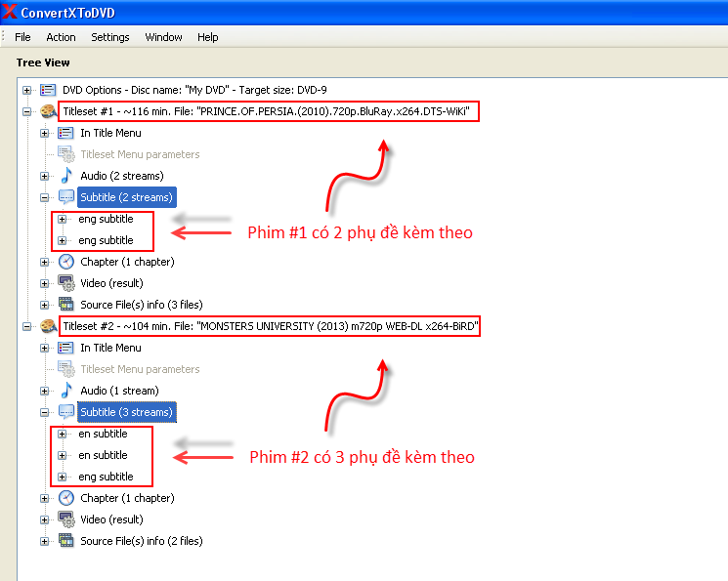Viewport: 728px width, 581px height.
Task: Click the greyed Titleset Menu parameters icon in Titleset #2
Action: (65, 369)
